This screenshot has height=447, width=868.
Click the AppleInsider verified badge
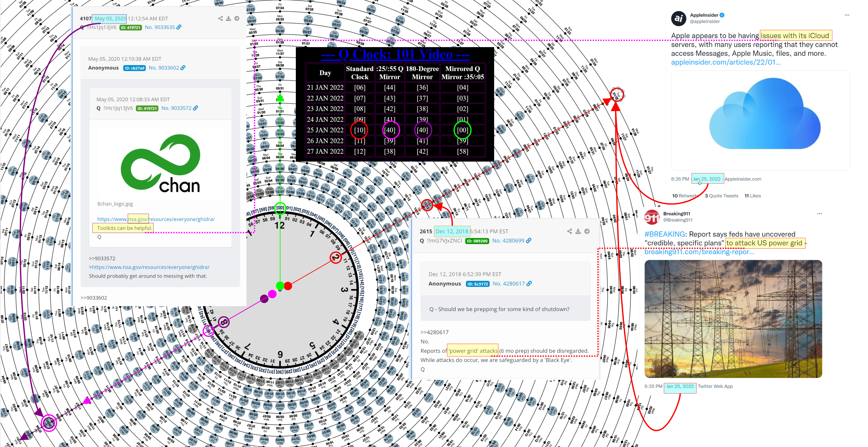pyautogui.click(x=722, y=15)
